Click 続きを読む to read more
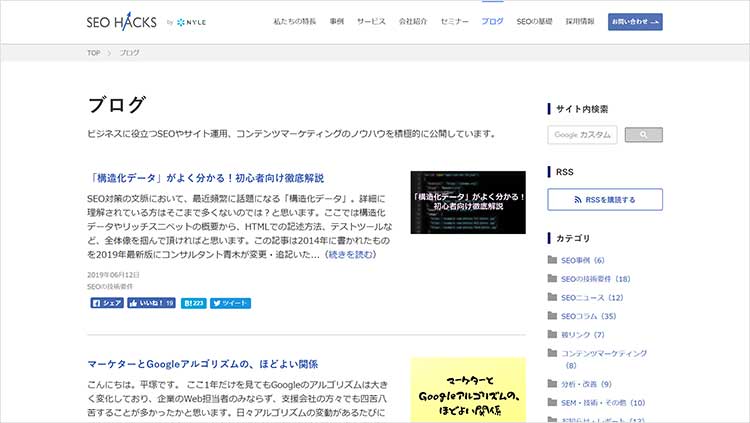 coord(350,254)
